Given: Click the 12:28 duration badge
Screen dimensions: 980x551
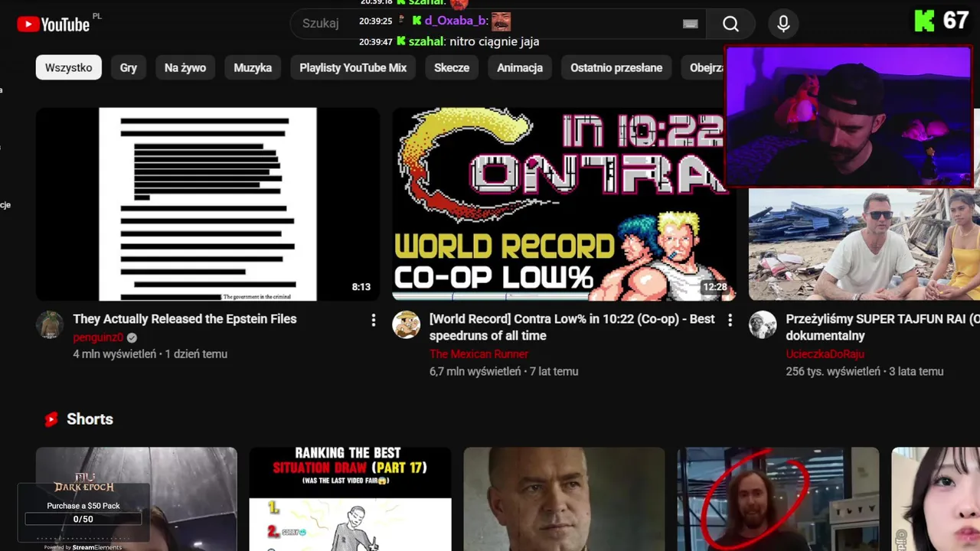Looking at the screenshot, I should [714, 287].
